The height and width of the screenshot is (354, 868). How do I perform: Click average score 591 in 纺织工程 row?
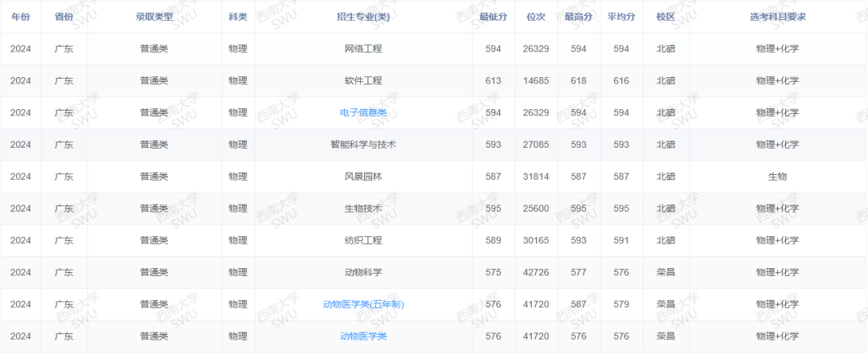(621, 241)
